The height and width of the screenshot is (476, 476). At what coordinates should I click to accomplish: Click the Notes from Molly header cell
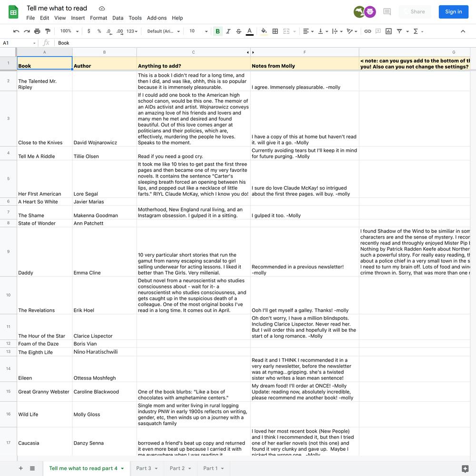coord(305,63)
